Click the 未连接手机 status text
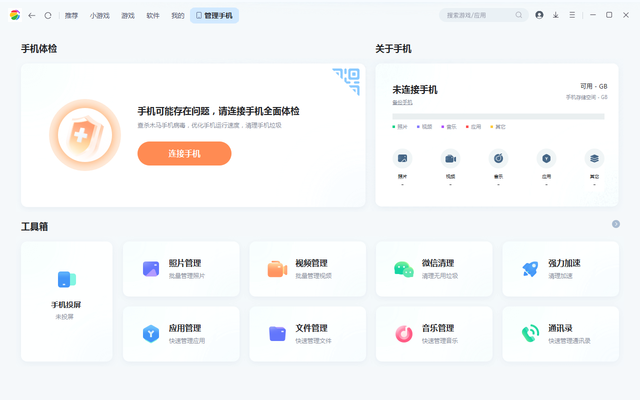This screenshot has width=640, height=400. tap(415, 90)
